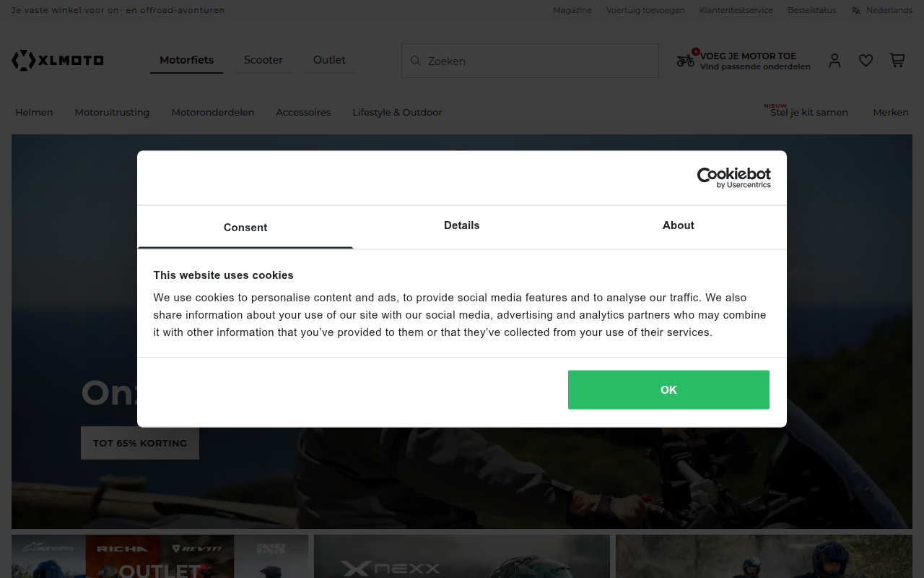
Task: Switch to the Consent tab
Action: point(245,227)
